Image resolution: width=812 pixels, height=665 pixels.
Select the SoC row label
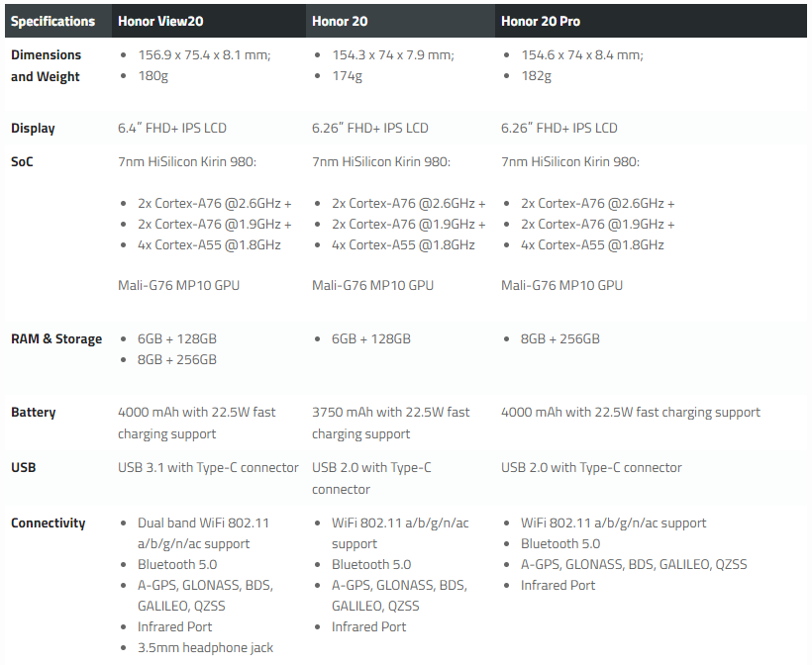click(x=22, y=161)
